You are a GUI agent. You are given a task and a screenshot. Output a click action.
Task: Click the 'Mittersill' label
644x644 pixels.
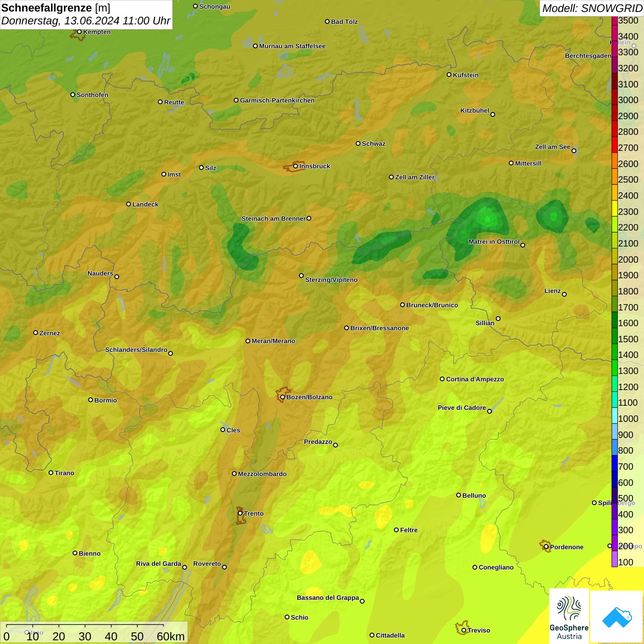[x=528, y=163]
